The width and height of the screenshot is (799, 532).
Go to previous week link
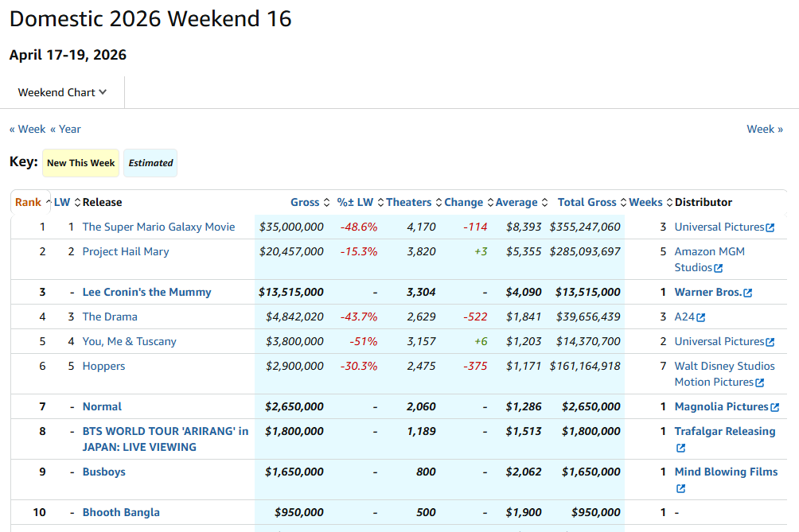coord(28,129)
